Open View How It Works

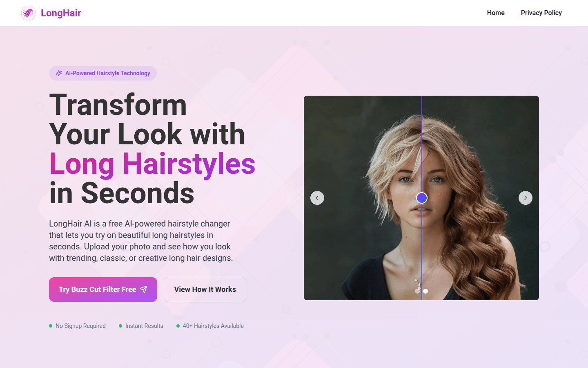(x=205, y=289)
